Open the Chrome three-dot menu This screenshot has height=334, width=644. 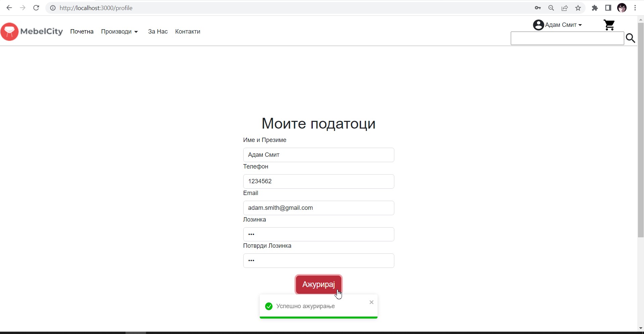635,8
